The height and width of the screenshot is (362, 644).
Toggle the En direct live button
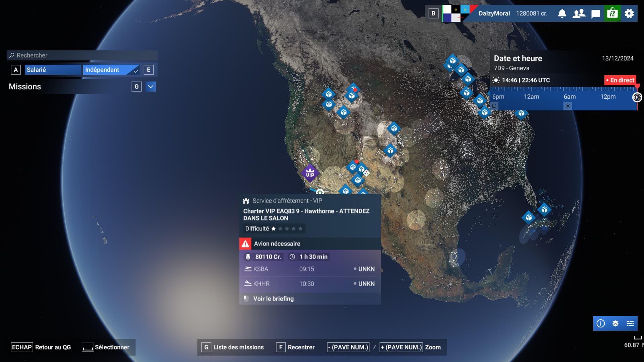point(620,80)
